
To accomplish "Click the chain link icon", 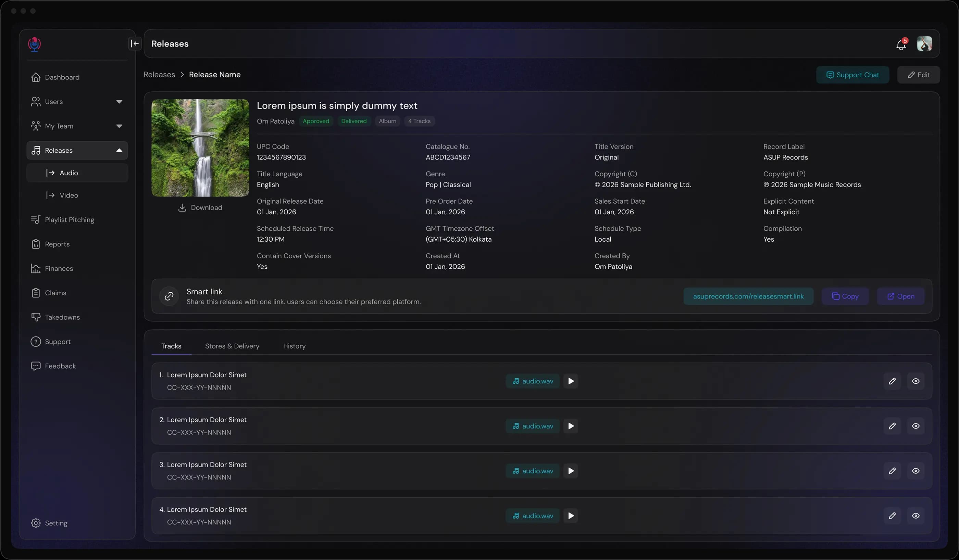I will (x=169, y=296).
